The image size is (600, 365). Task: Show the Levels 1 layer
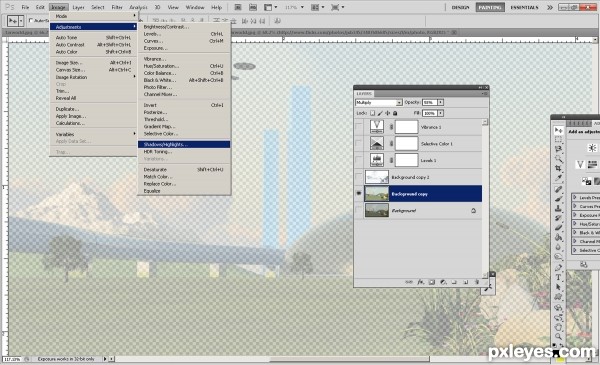pos(359,160)
